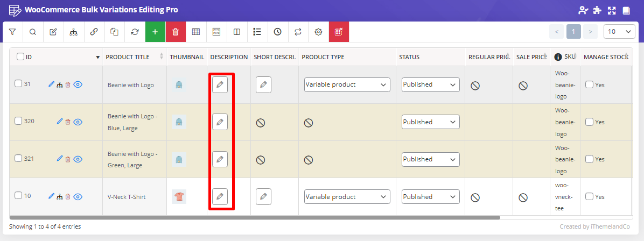Image resolution: width=644 pixels, height=241 pixels.
Task: Click Beanie with Logo thumbnail in row 31
Action: pyautogui.click(x=179, y=85)
